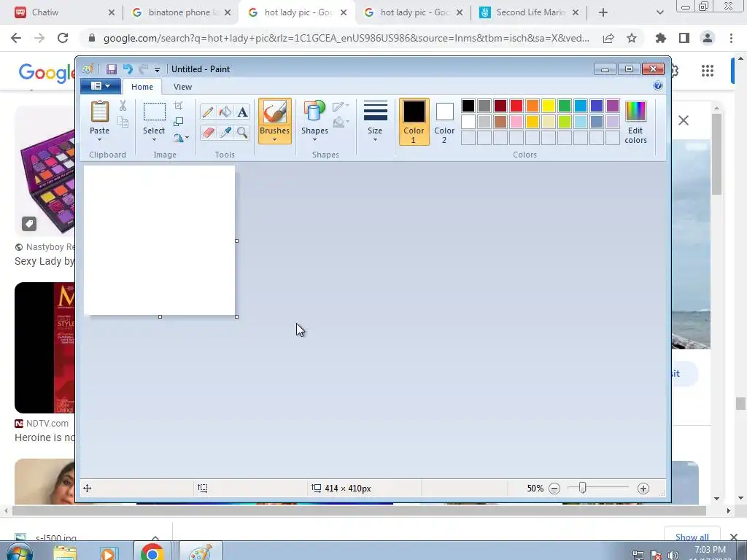Select Color 1 foreground button
747x560 pixels.
(x=414, y=122)
